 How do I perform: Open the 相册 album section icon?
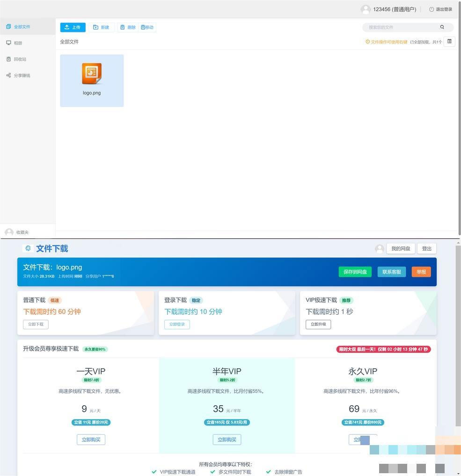pos(8,42)
